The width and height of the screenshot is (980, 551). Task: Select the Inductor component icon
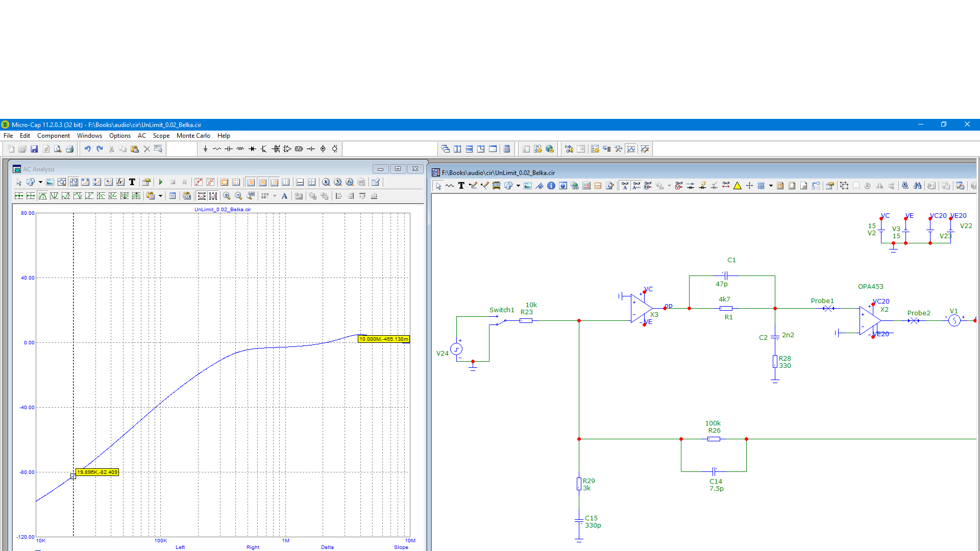point(240,149)
